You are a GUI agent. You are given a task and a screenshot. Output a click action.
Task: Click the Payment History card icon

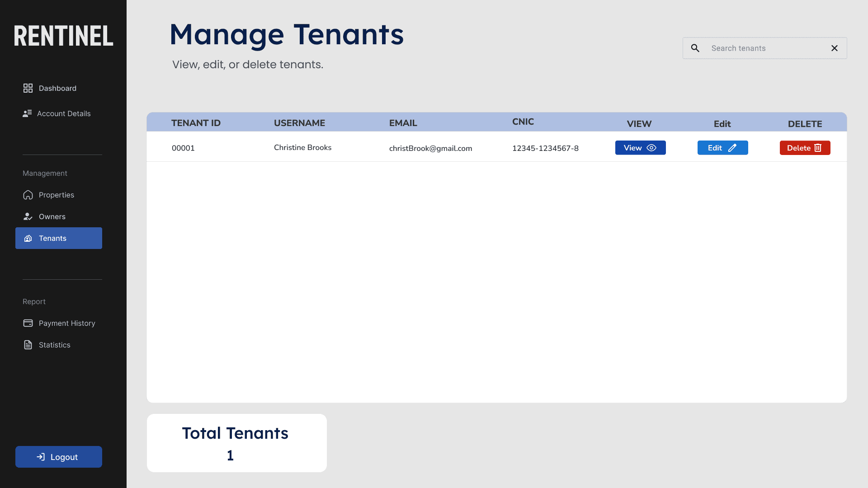click(28, 323)
